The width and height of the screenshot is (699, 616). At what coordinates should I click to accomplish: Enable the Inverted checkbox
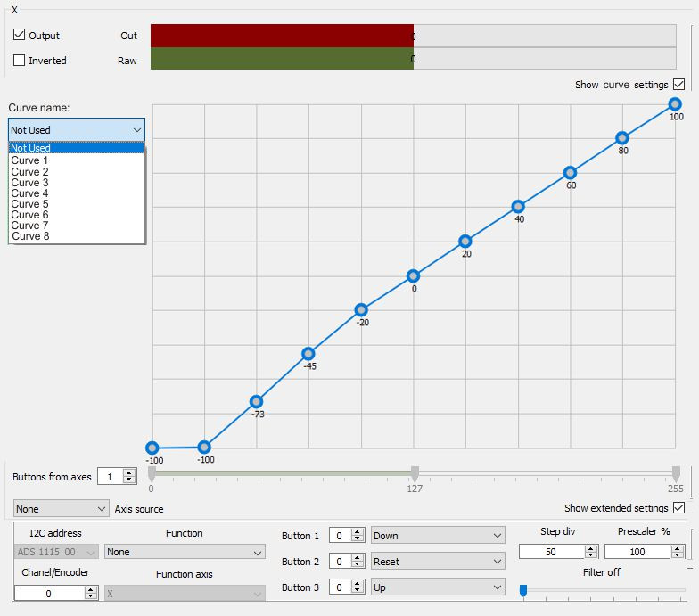20,61
